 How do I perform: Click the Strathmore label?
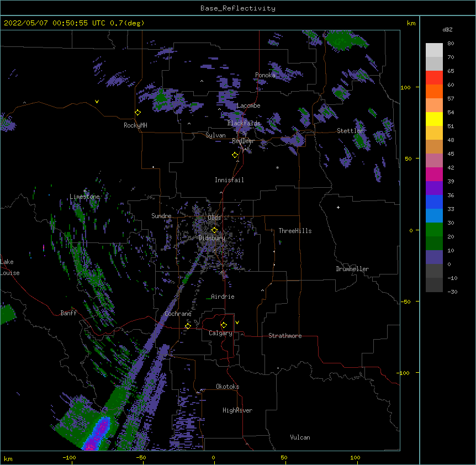click(x=285, y=336)
